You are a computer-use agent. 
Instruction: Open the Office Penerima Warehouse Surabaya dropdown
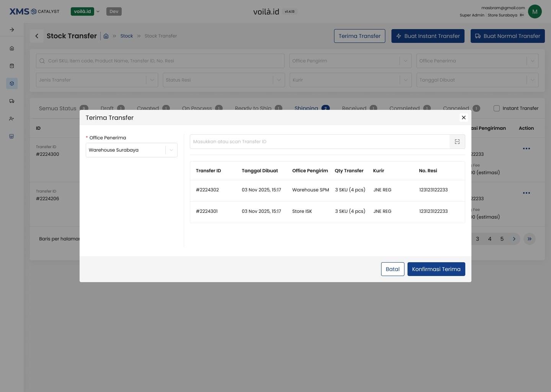coord(132,150)
